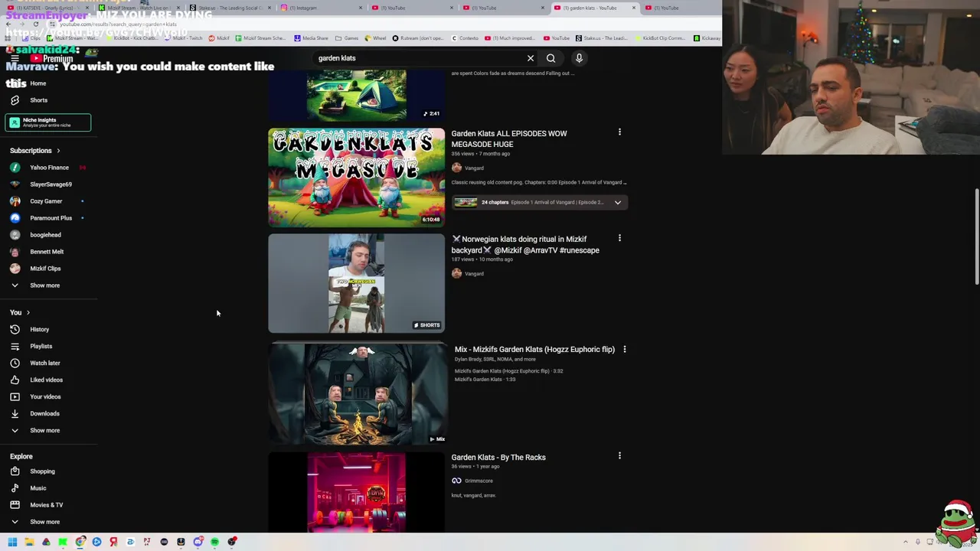The height and width of the screenshot is (551, 980).
Task: Open File Explorer from the taskbar
Action: 29,542
